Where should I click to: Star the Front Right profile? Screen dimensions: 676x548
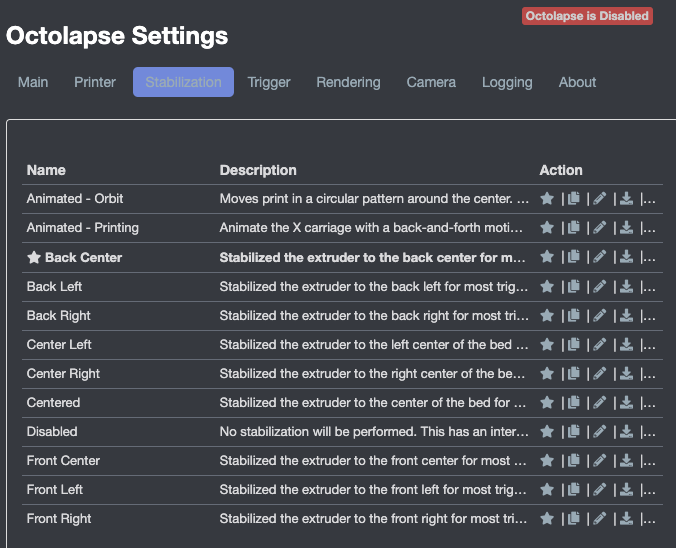547,518
